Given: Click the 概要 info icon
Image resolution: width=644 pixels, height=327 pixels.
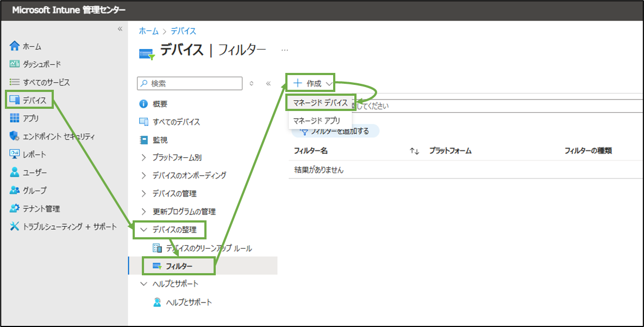Looking at the screenshot, I should click(143, 104).
